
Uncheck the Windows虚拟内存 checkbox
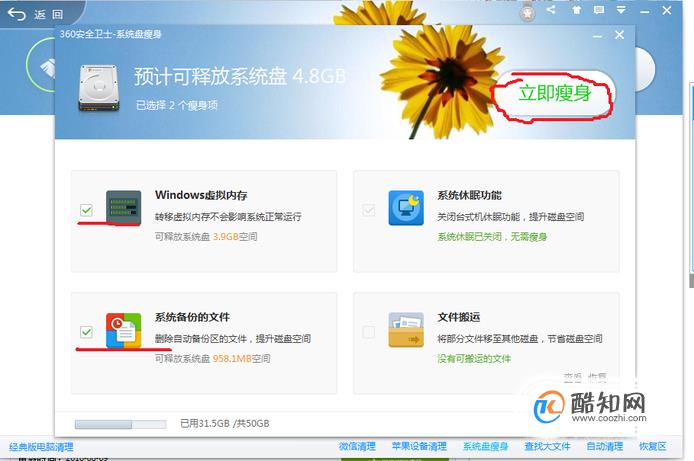(86, 210)
